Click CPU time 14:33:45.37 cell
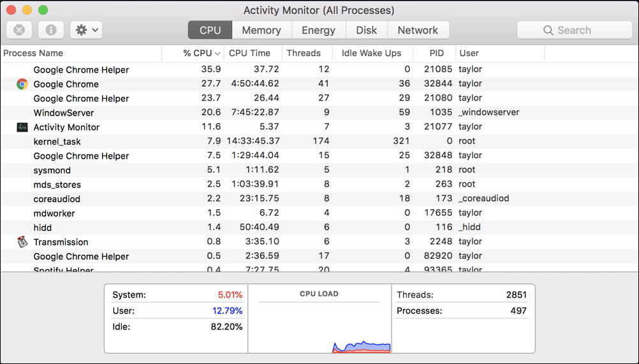 (x=253, y=141)
